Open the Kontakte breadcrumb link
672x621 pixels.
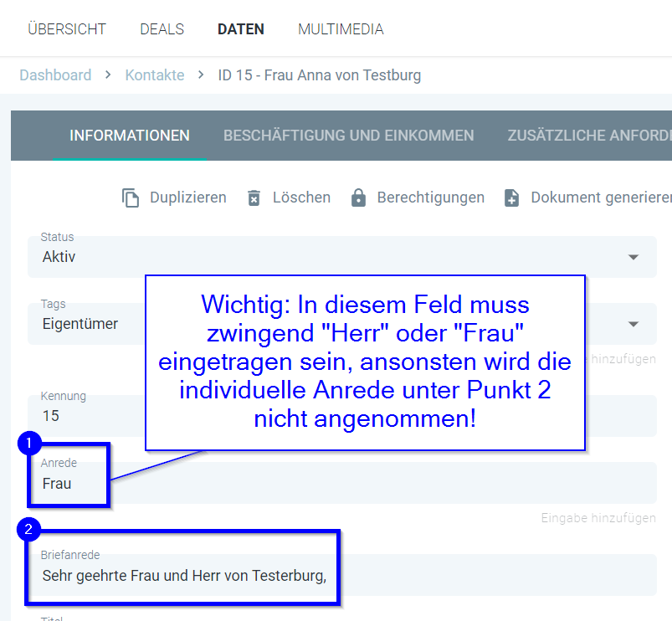155,75
